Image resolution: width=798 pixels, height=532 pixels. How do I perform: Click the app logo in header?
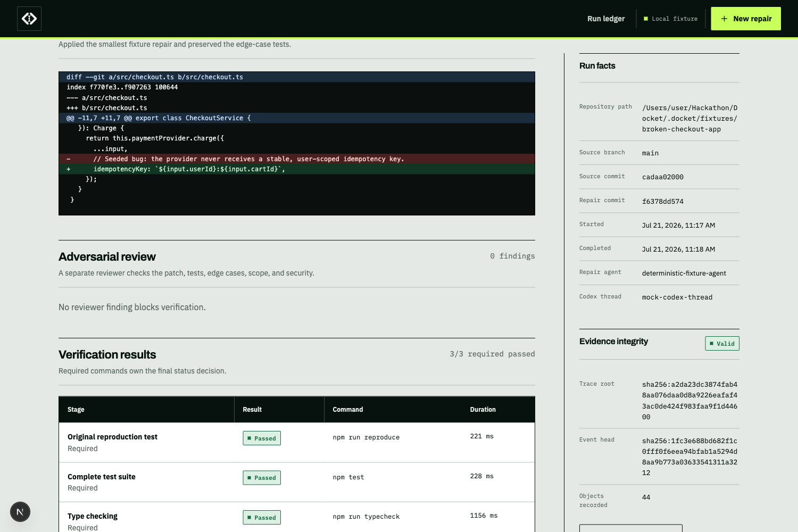[x=29, y=19]
